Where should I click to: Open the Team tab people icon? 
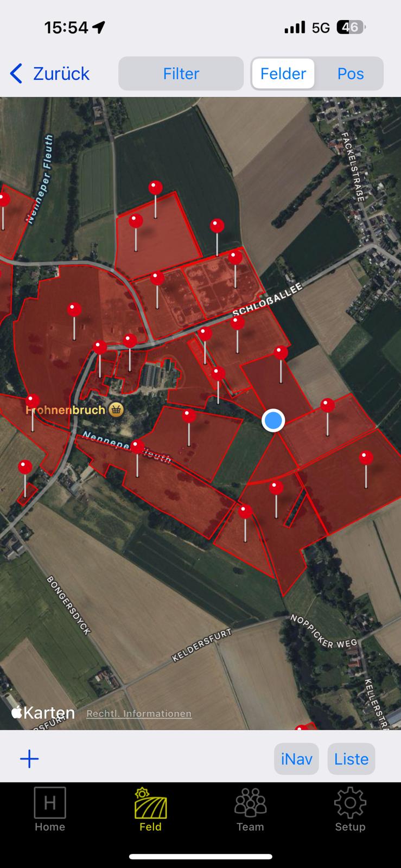tap(250, 802)
